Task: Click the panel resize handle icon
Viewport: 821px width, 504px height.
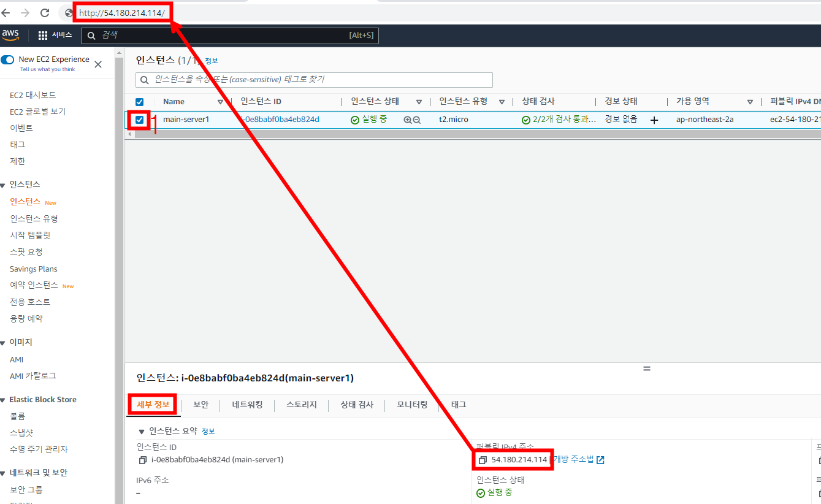Action: tap(646, 368)
